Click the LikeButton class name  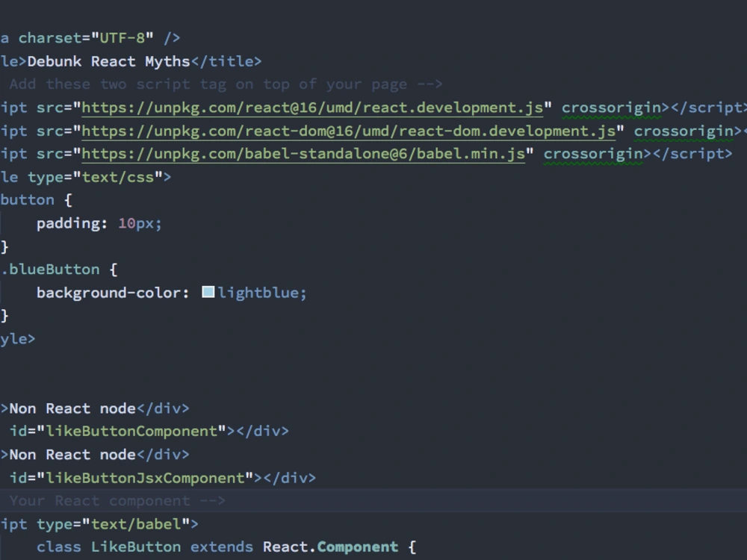click(136, 547)
